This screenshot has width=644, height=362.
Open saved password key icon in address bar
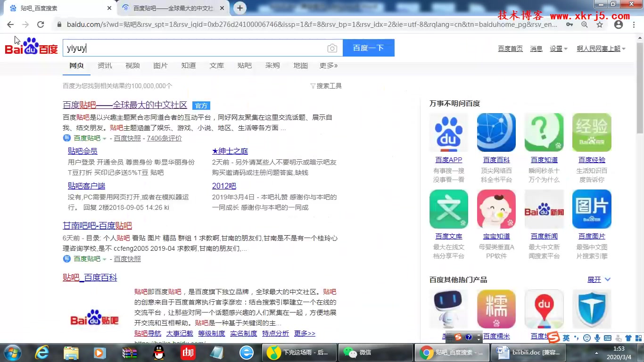tap(570, 25)
